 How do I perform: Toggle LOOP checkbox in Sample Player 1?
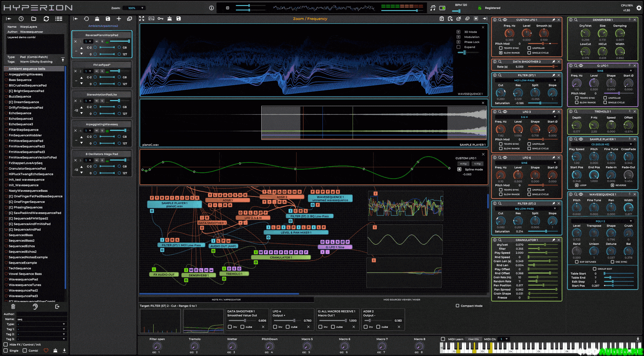point(577,185)
